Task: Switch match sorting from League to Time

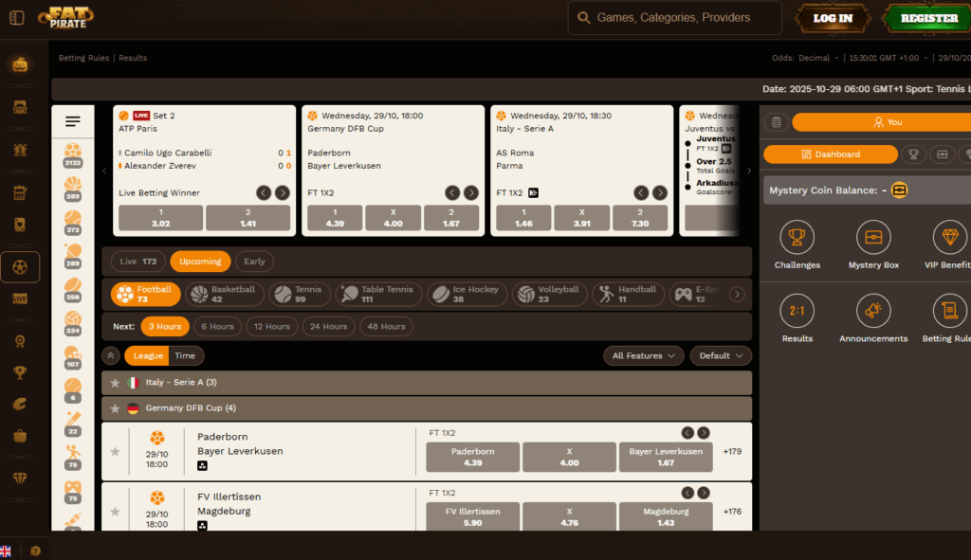Action: pos(185,355)
